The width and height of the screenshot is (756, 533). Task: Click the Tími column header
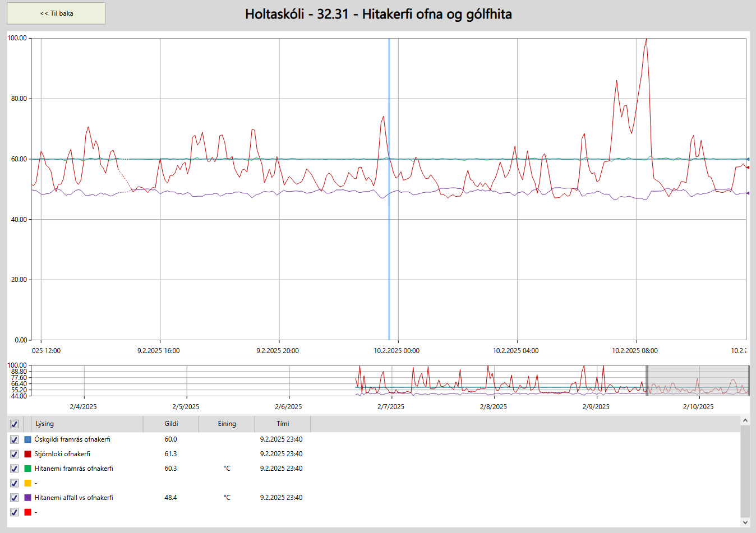click(283, 424)
